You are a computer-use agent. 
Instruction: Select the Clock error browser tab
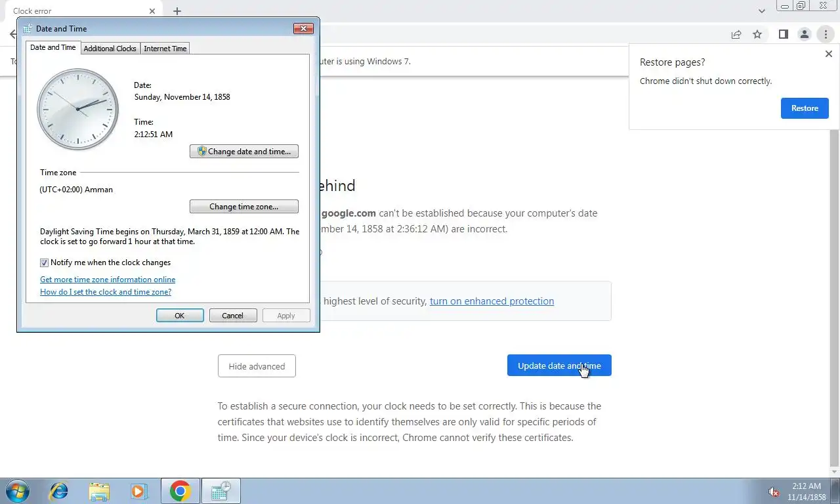click(82, 11)
